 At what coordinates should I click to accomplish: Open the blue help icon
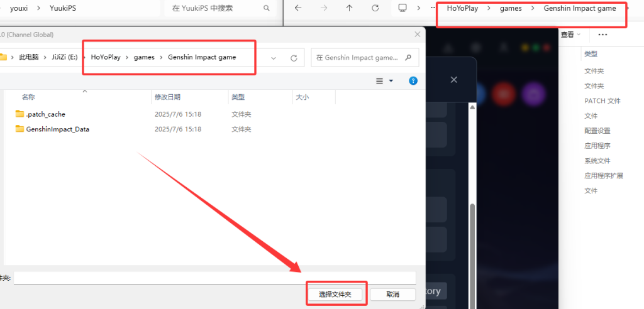(x=413, y=80)
